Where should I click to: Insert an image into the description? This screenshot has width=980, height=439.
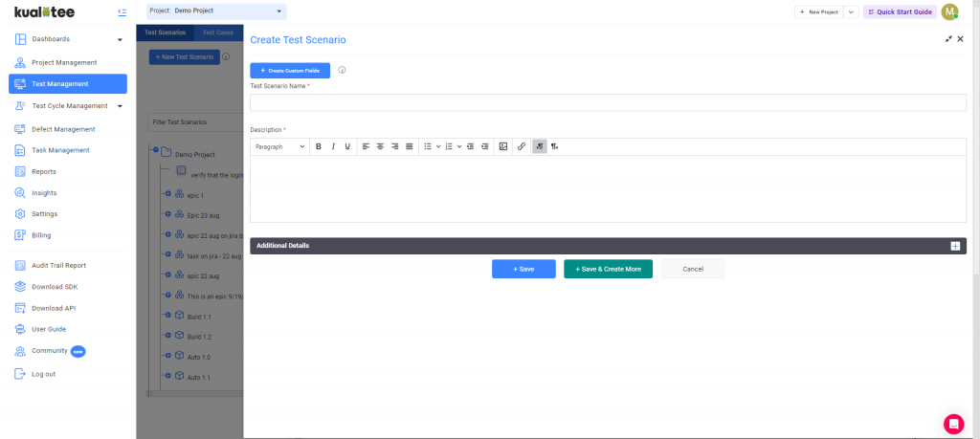point(503,146)
